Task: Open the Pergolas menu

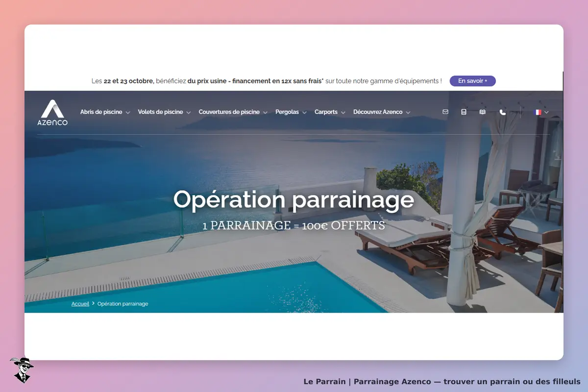Action: tap(287, 112)
